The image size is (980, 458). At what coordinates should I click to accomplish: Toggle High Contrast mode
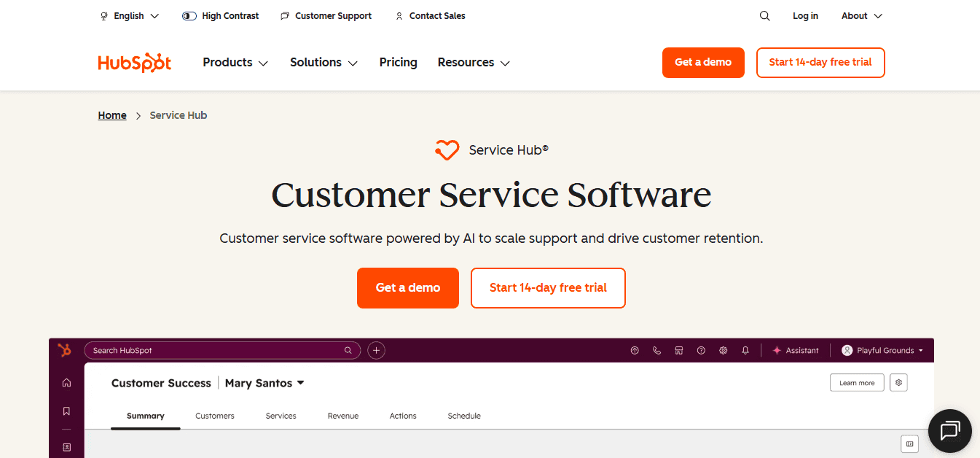point(221,15)
